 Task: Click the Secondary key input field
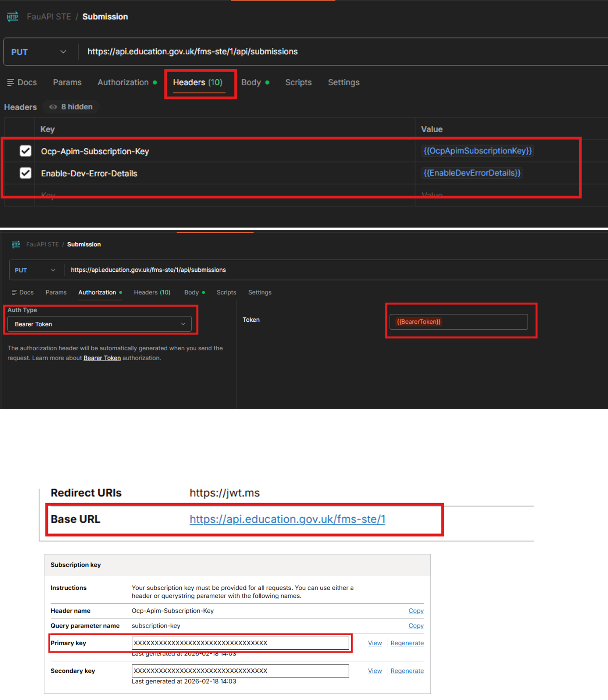240,671
